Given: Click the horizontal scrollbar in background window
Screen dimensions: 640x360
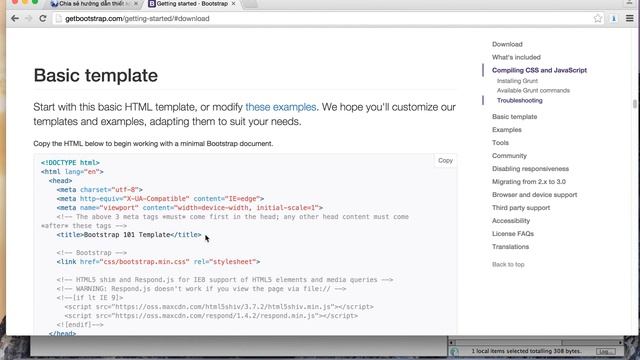Looking at the screenshot, I should point(535,342).
